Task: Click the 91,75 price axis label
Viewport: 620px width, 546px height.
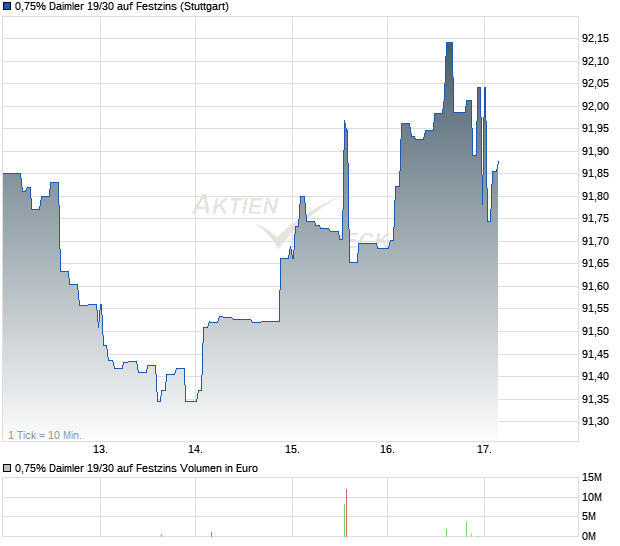Action: point(595,218)
